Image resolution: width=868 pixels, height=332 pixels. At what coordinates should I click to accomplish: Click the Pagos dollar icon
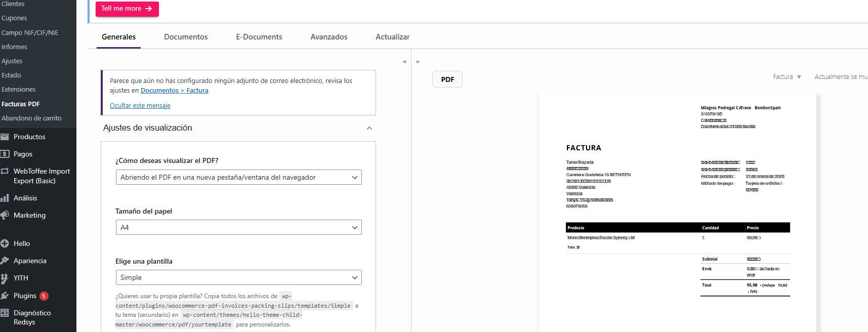[5, 154]
